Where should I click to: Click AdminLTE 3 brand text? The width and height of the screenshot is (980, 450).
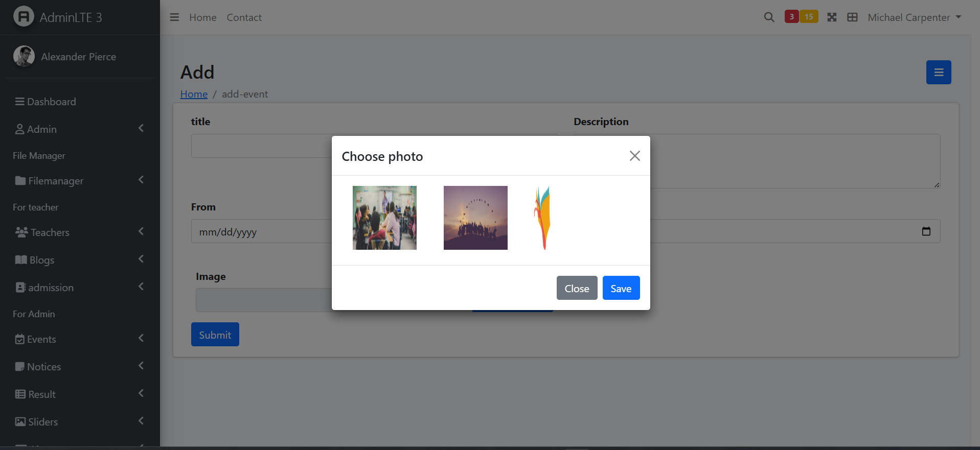[x=71, y=17]
